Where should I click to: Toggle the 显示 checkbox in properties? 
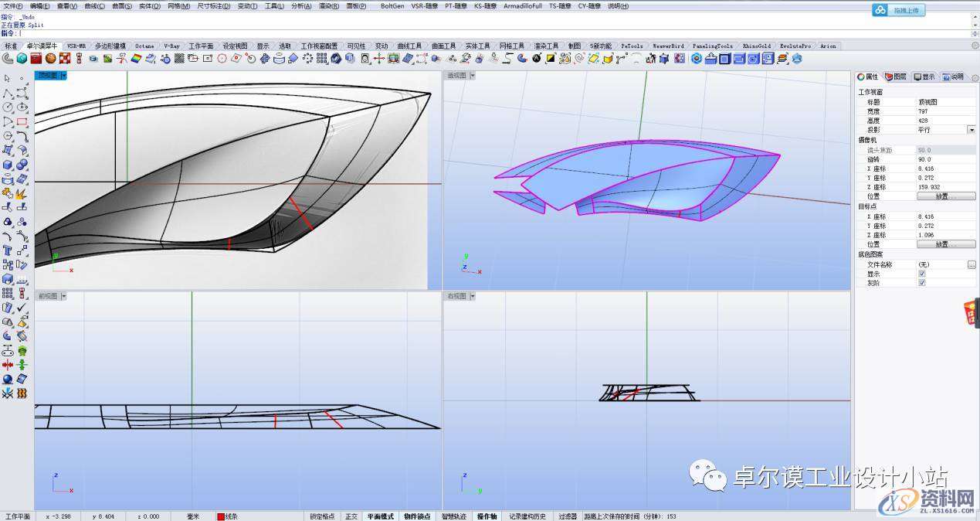tap(922, 274)
